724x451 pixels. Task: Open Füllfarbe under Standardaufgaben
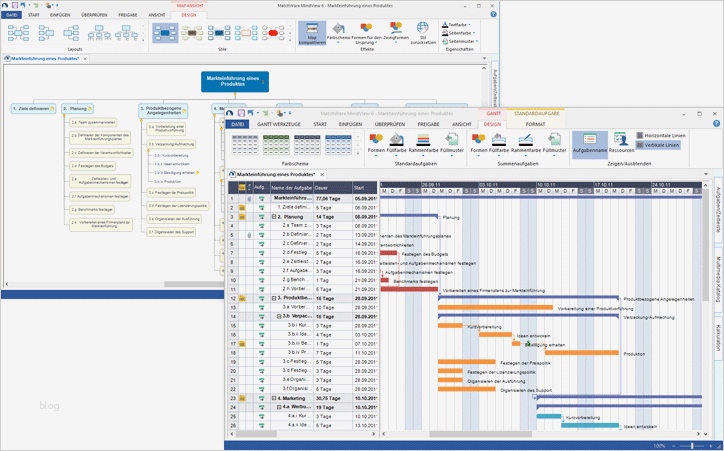(x=396, y=144)
